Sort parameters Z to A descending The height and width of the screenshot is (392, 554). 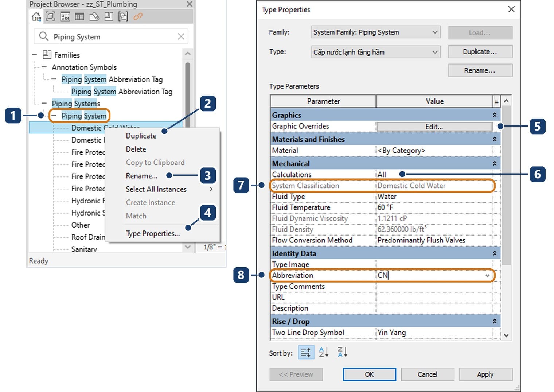342,352
